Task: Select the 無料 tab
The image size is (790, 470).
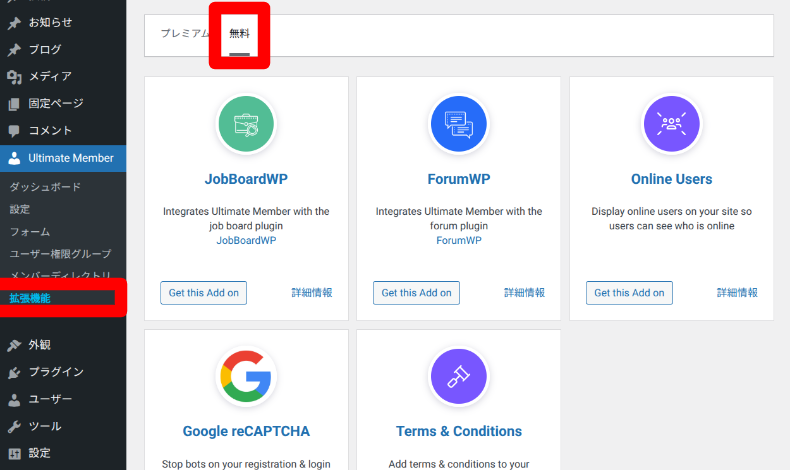Action: pyautogui.click(x=239, y=34)
